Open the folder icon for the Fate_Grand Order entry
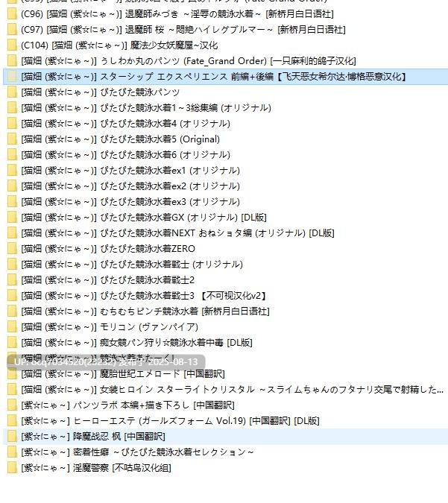The height and width of the screenshot is (503, 448). (x=12, y=61)
